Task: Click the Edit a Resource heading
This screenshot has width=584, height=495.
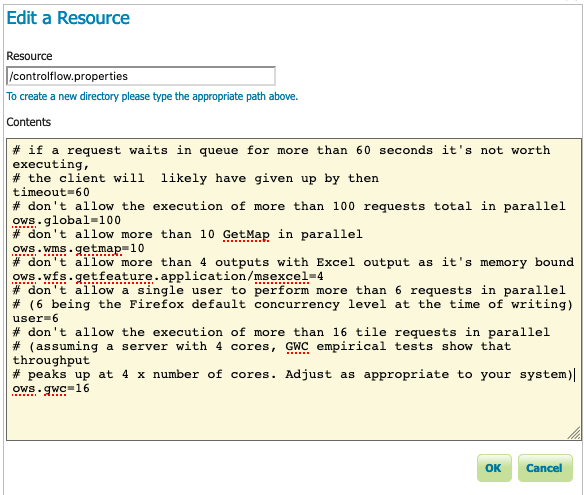Action: click(68, 18)
